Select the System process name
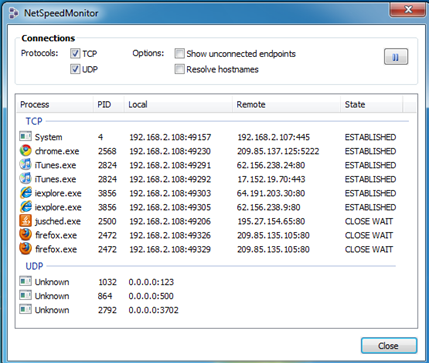Image resolution: width=429 pixels, height=363 pixels. click(49, 137)
